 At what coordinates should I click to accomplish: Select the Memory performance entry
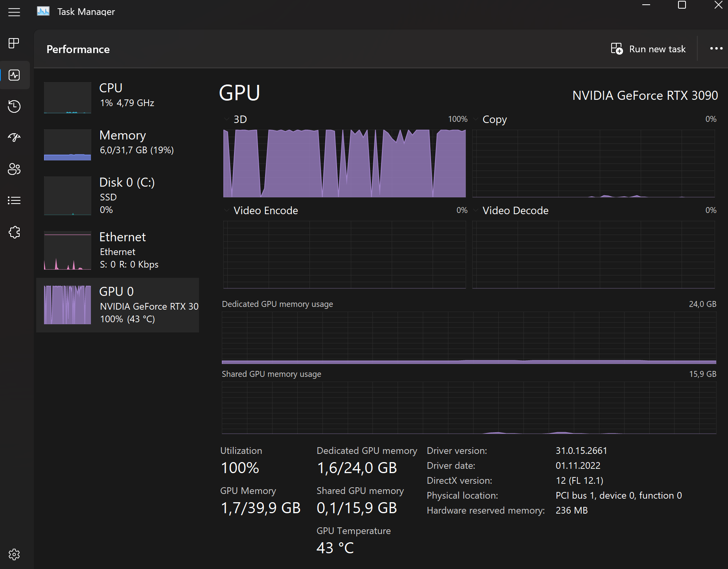pyautogui.click(x=118, y=144)
